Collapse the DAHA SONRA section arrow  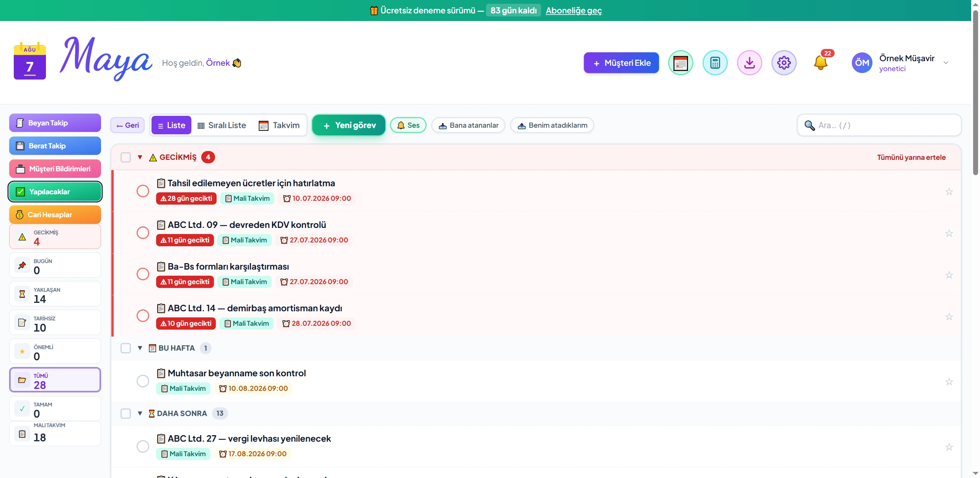(x=140, y=413)
